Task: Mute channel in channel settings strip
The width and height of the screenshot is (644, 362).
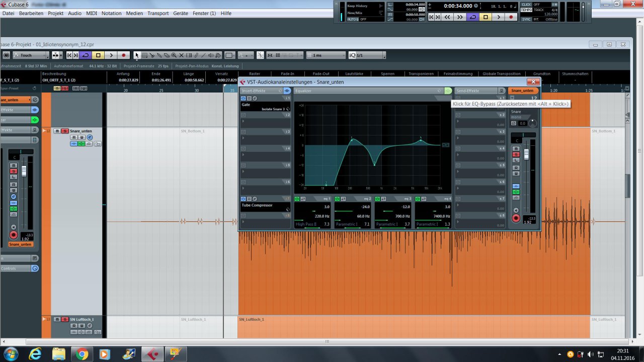Action: tap(516, 149)
